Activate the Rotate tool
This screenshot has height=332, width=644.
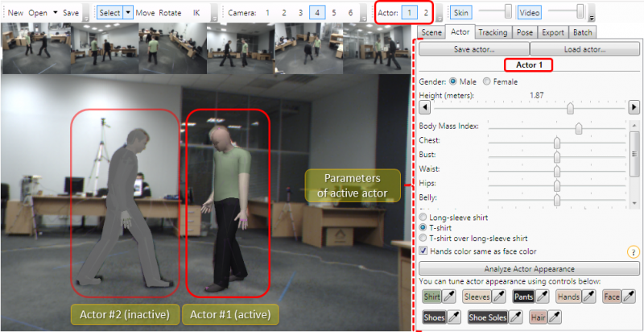click(x=170, y=13)
